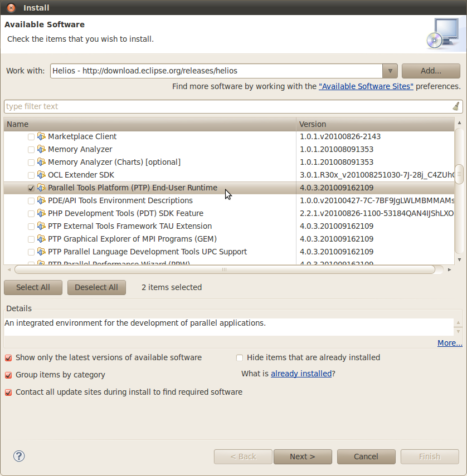Uncheck Parallel Tools Platform End-User Runtime
The height and width of the screenshot is (476, 467).
[31, 188]
